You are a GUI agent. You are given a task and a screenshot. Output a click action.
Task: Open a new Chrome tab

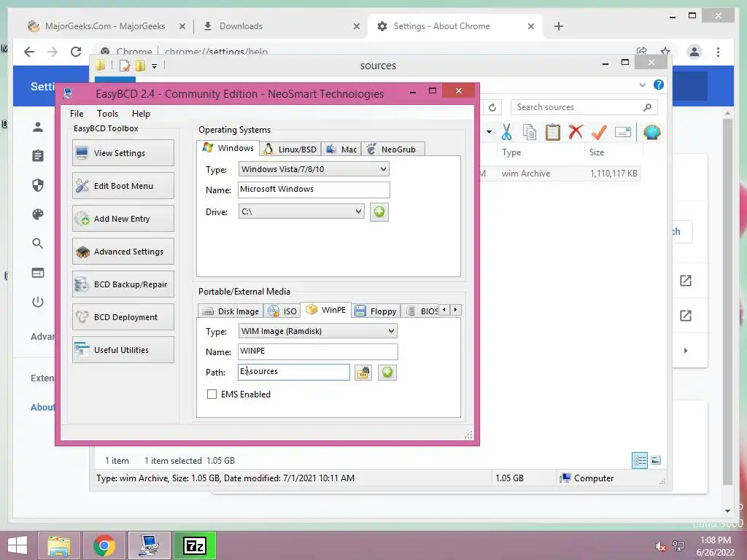[x=559, y=26]
